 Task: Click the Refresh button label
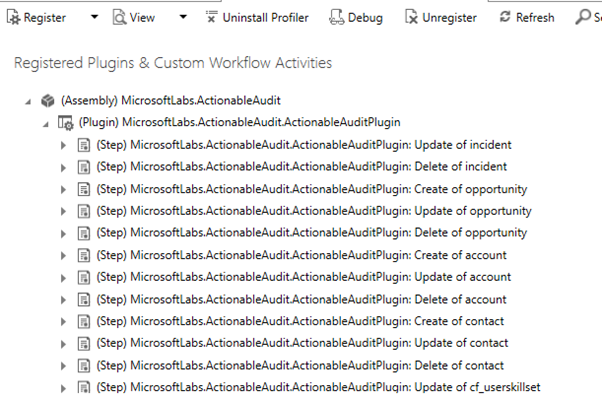click(x=535, y=18)
